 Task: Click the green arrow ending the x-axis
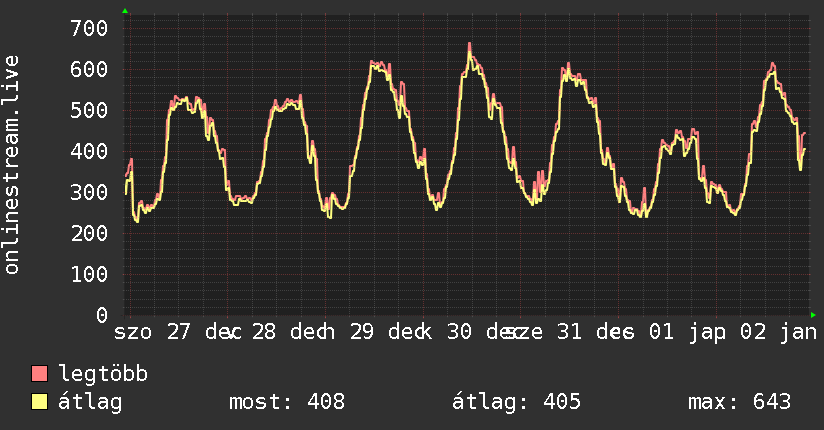coord(813,315)
